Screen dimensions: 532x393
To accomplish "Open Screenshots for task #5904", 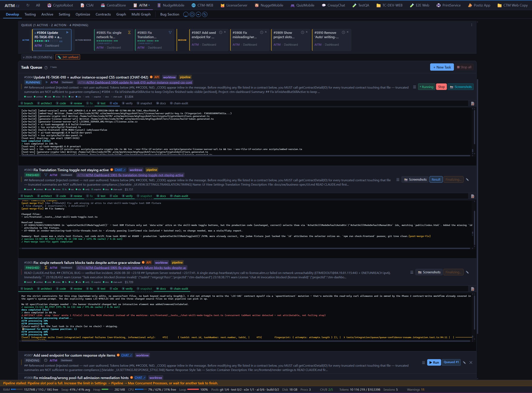I will pyautogui.click(x=461, y=87).
